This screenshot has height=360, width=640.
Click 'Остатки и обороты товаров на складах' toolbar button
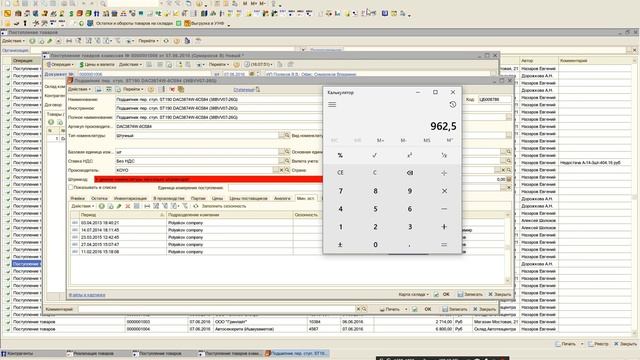coord(131,24)
